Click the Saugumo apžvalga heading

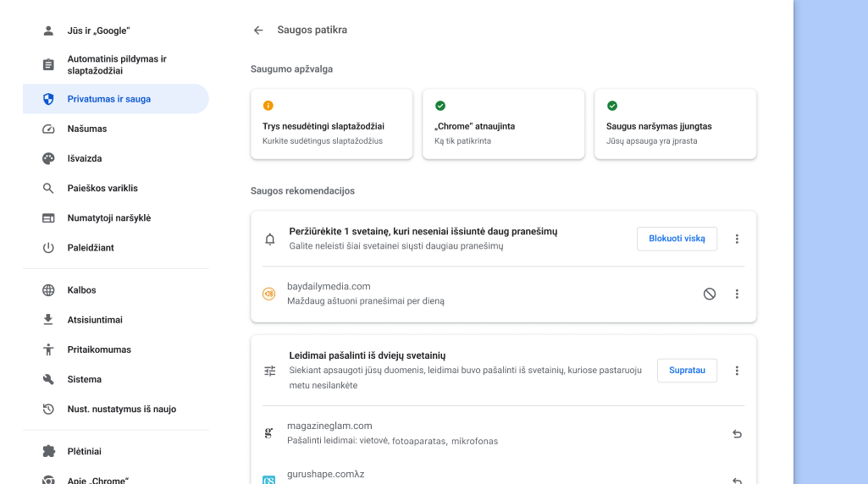291,69
